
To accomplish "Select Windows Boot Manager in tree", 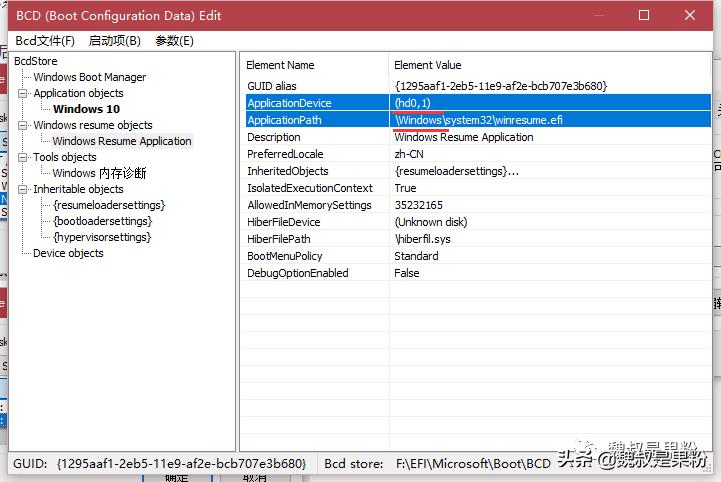I will point(90,77).
